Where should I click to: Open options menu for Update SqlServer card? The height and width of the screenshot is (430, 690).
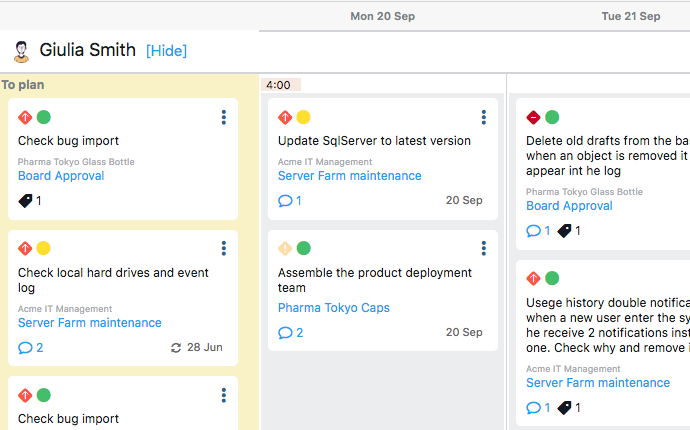pos(484,118)
